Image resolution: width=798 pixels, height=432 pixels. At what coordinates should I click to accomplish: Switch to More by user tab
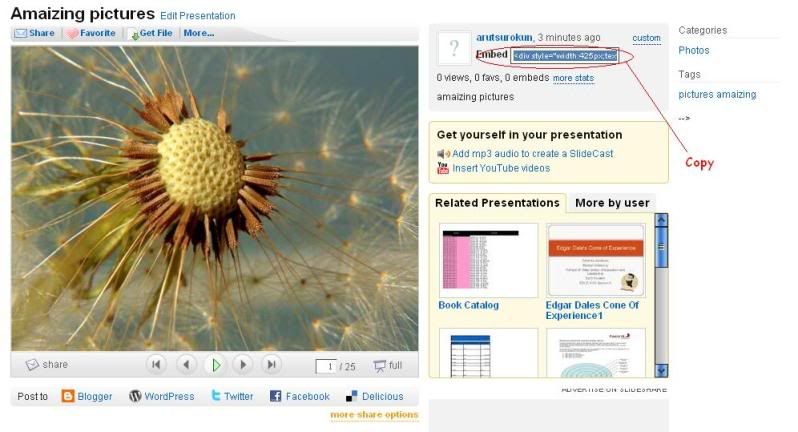click(612, 203)
